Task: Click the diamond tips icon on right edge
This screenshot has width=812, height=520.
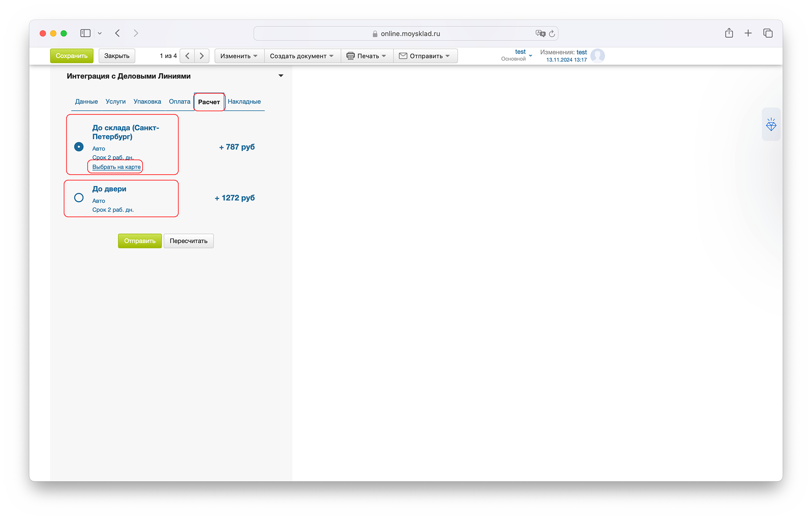Action: [x=771, y=125]
